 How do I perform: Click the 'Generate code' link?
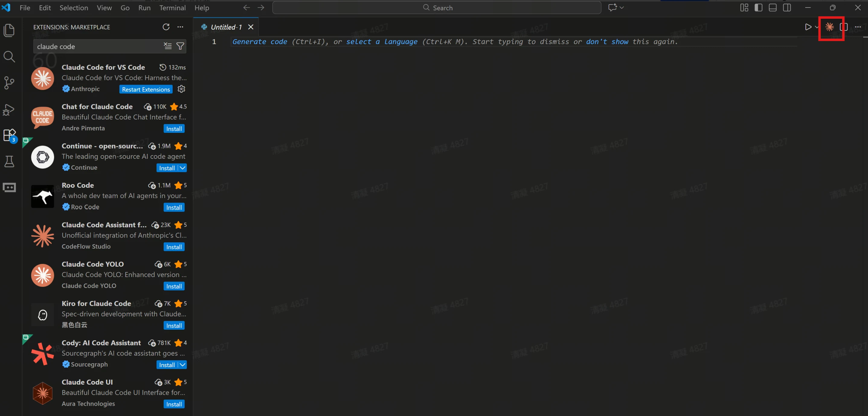(259, 42)
